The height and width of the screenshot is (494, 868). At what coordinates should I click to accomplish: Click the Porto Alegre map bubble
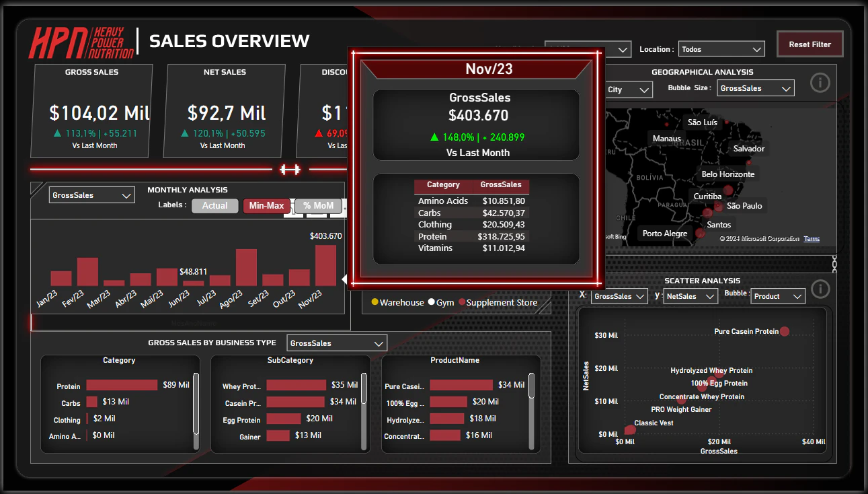(700, 233)
